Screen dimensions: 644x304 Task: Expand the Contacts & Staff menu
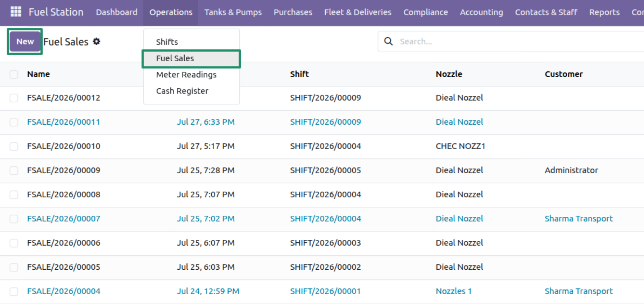546,12
